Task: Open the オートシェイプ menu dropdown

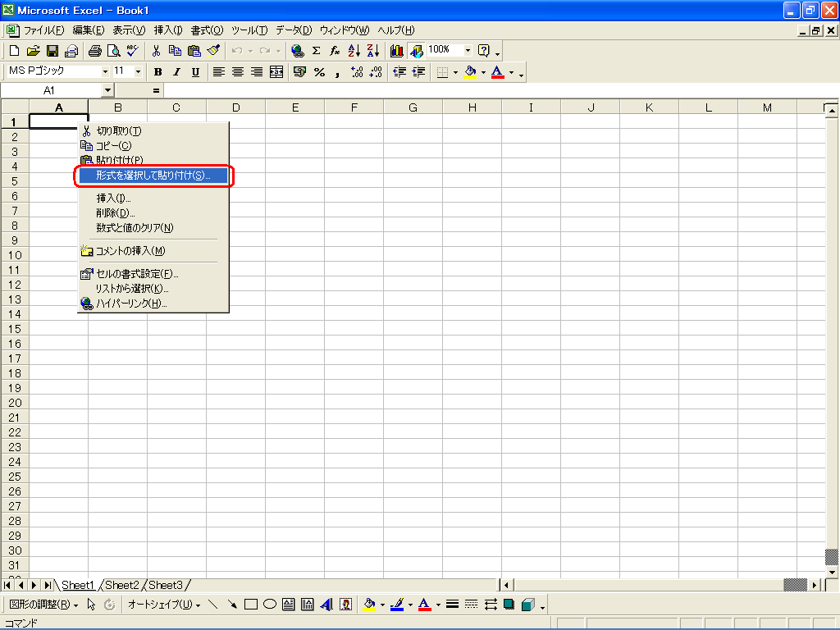Action: click(164, 605)
